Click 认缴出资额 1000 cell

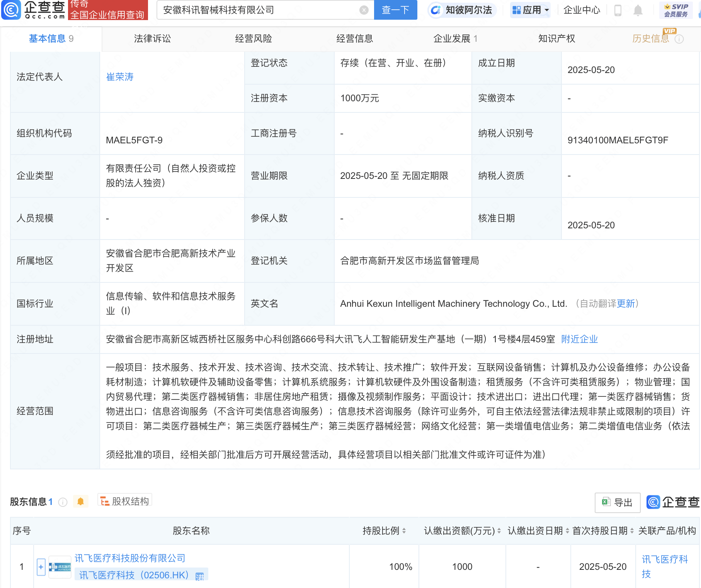[x=462, y=567]
